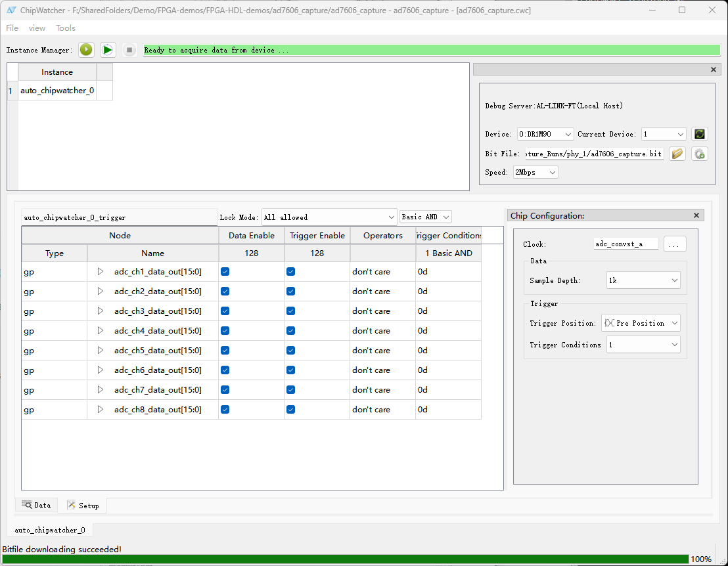Uncheck Data Enable for adc_ch3_data_out
Image resolution: width=728 pixels, height=566 pixels.
coord(225,311)
